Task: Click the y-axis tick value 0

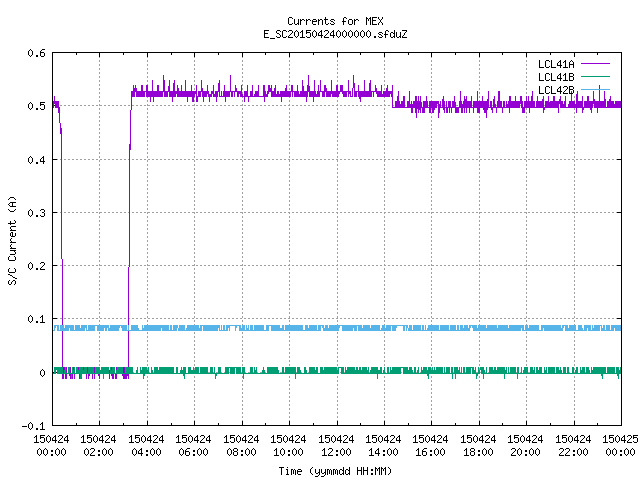Action: [x=42, y=373]
